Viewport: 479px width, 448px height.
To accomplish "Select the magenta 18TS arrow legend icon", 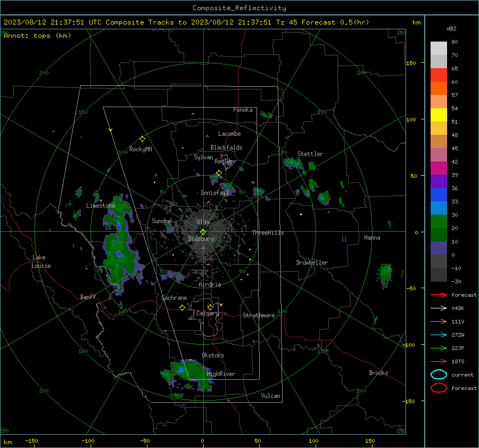I will [x=439, y=362].
